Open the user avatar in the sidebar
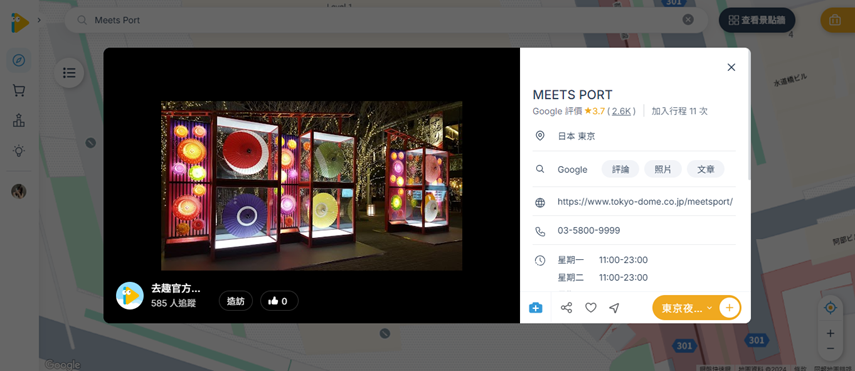 (19, 192)
